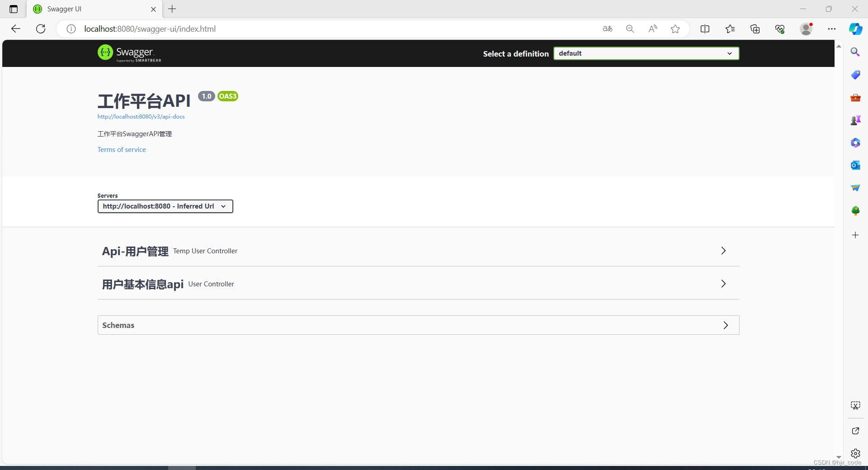Screen dimensions: 868x470
Task: Open the sidebar green tree icon
Action: coord(855,210)
